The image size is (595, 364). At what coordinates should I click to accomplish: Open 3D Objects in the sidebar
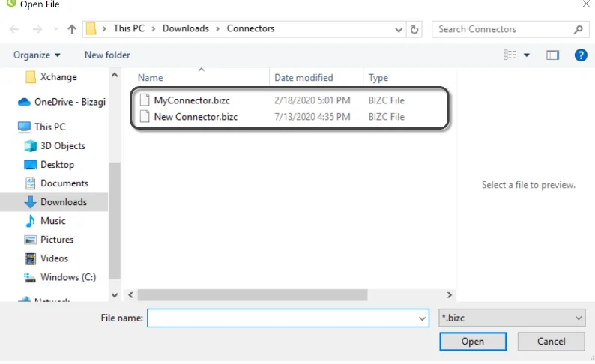point(63,145)
